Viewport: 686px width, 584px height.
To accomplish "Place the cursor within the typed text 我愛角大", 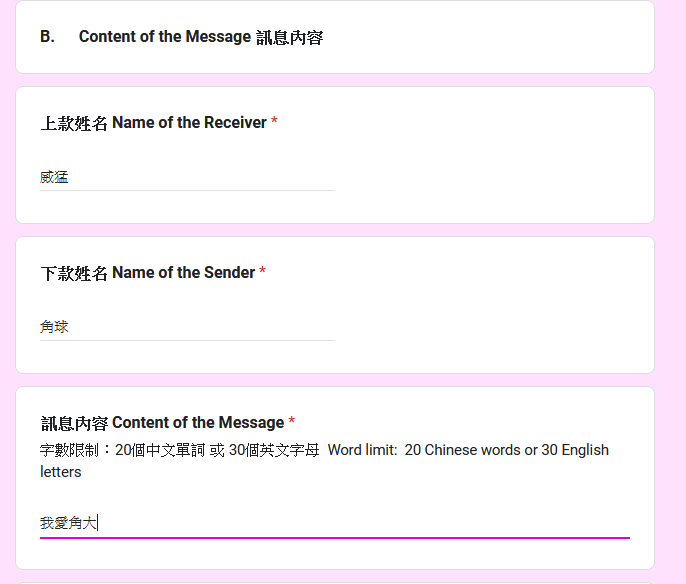I will (x=68, y=523).
